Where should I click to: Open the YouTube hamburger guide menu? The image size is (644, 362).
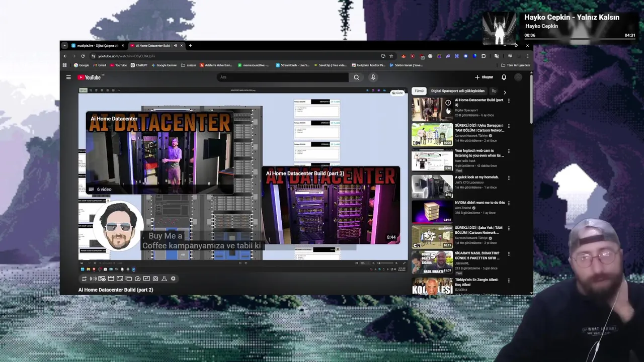68,77
